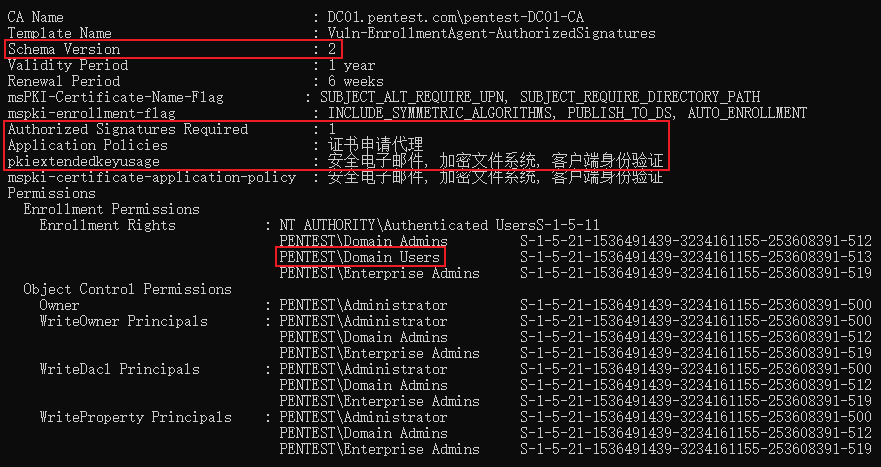The width and height of the screenshot is (881, 467).
Task: Click the template name Vuln-EnrollmentAgent-AuthorizedSignatures
Action: point(492,33)
